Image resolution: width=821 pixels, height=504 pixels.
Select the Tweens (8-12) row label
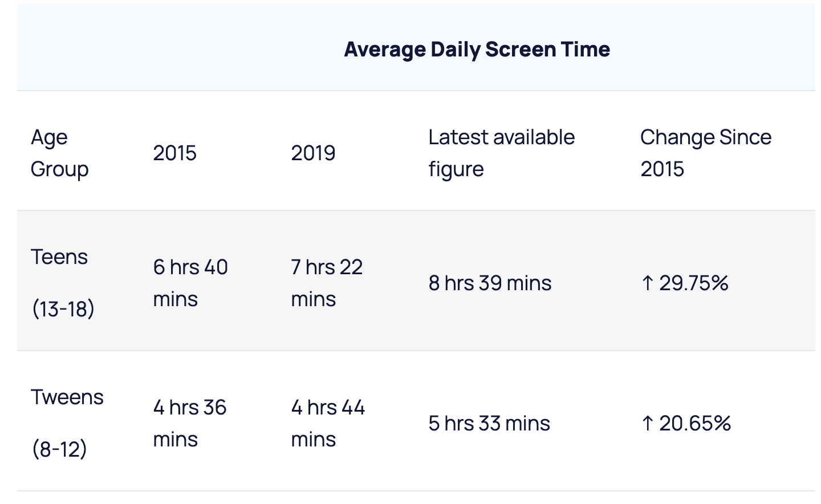point(67,423)
